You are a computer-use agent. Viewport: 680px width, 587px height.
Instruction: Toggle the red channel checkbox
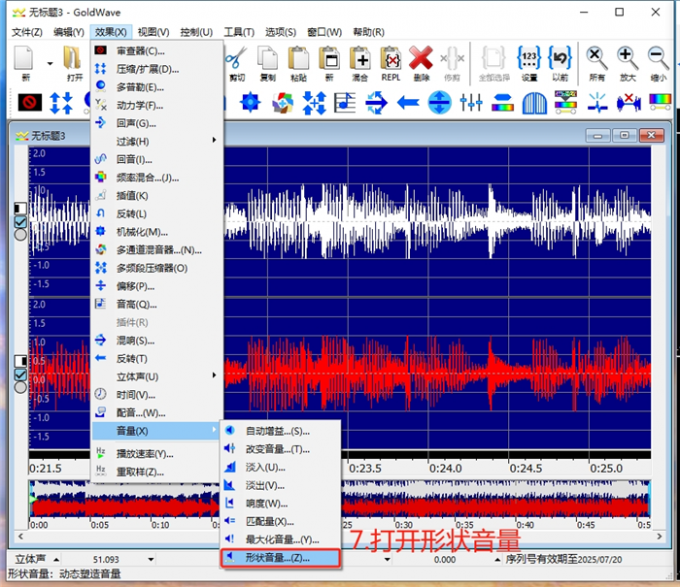point(20,375)
